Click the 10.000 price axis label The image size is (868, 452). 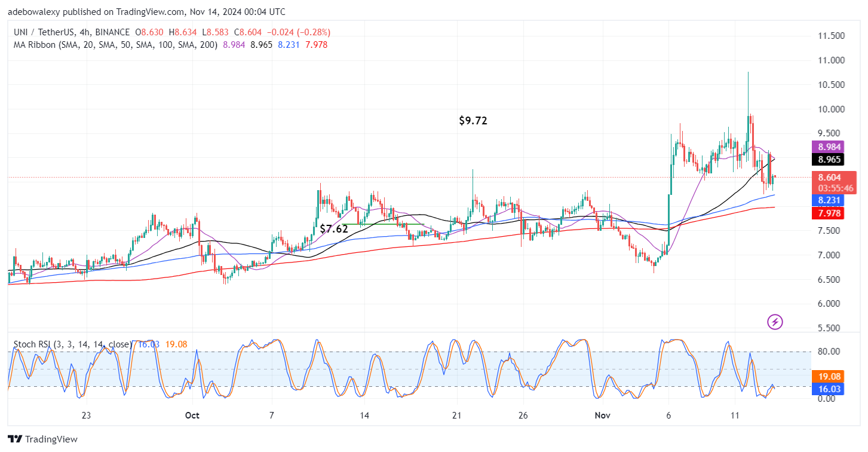(x=831, y=109)
